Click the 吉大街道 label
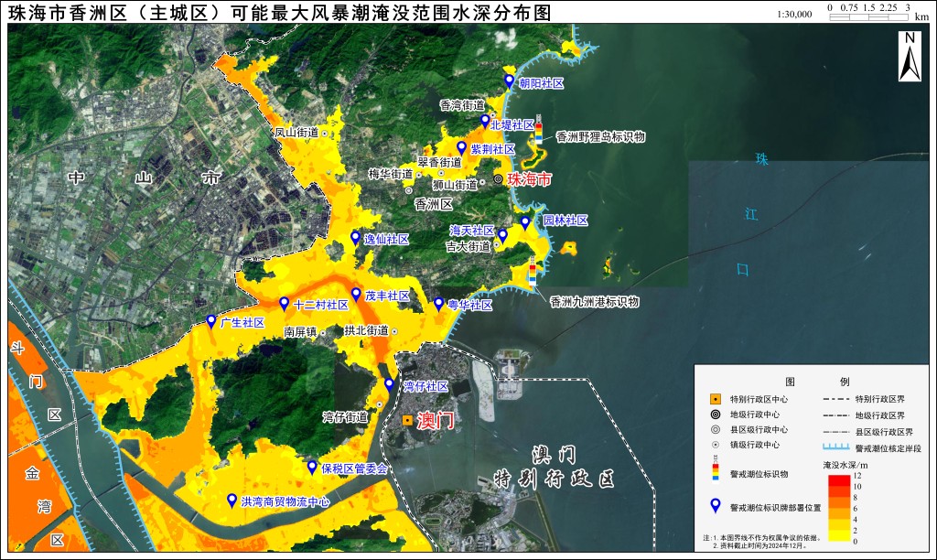The width and height of the screenshot is (937, 560). (x=468, y=245)
